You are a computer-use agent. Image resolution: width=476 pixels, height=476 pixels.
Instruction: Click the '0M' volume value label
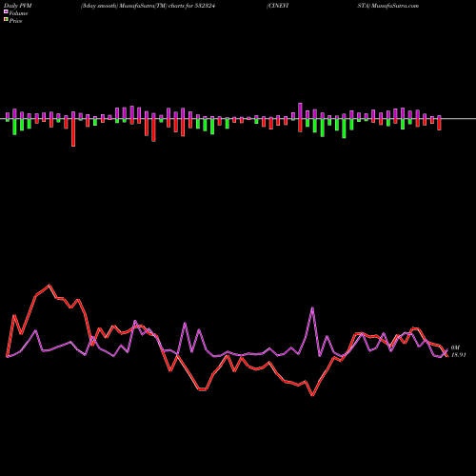(455, 347)
